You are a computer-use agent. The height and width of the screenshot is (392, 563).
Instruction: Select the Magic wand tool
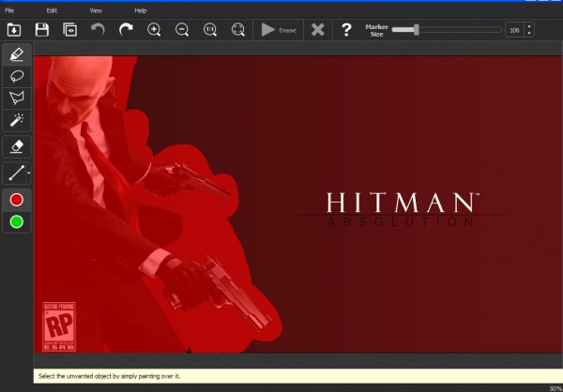tap(17, 120)
